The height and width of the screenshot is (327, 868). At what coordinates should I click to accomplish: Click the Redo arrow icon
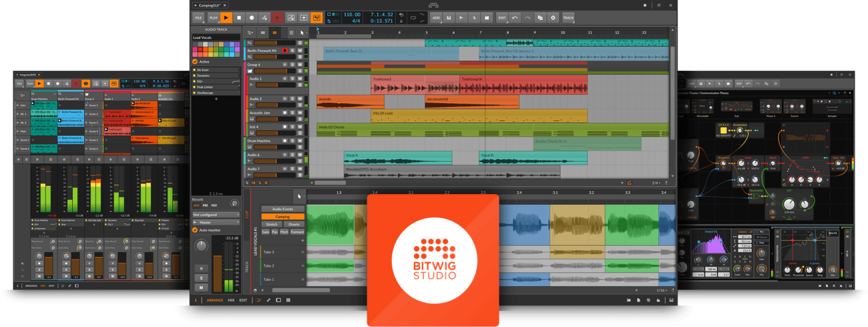pos(527,18)
